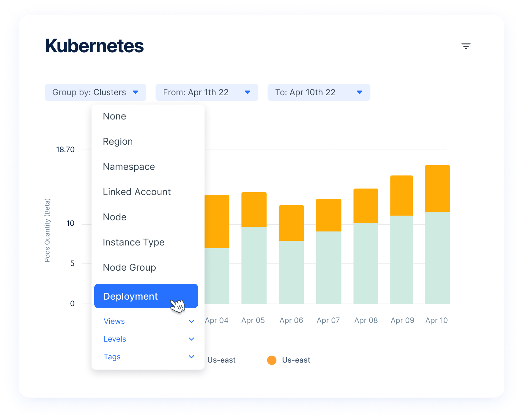Click the Apr 07 axis label

328,320
